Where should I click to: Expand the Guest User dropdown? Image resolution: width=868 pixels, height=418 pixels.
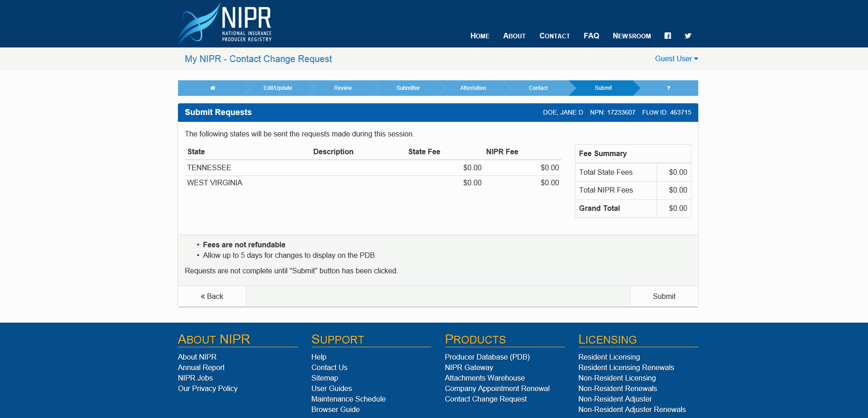point(676,59)
